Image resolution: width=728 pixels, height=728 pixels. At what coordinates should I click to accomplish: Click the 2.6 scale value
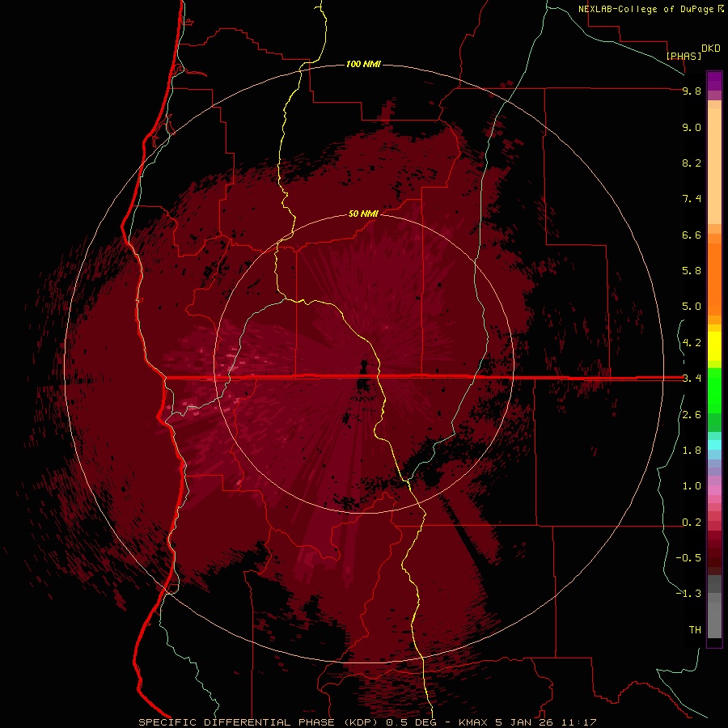[692, 415]
